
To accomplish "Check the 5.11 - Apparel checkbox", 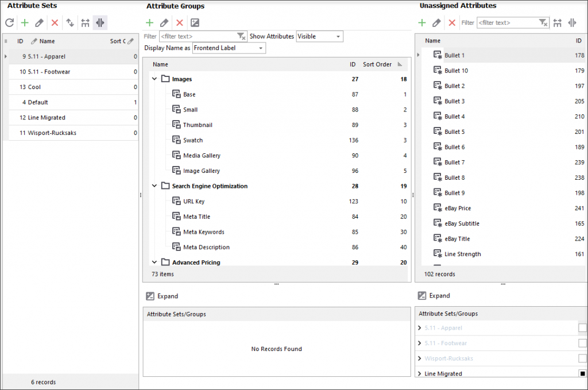I will coord(582,328).
